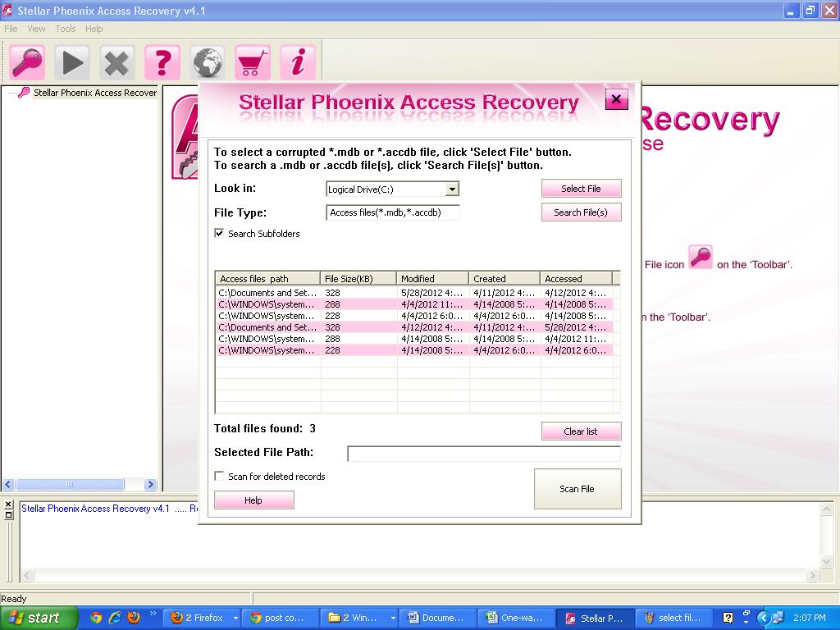Expand quick launch overflow chevron
840x630 pixels.
click(153, 614)
